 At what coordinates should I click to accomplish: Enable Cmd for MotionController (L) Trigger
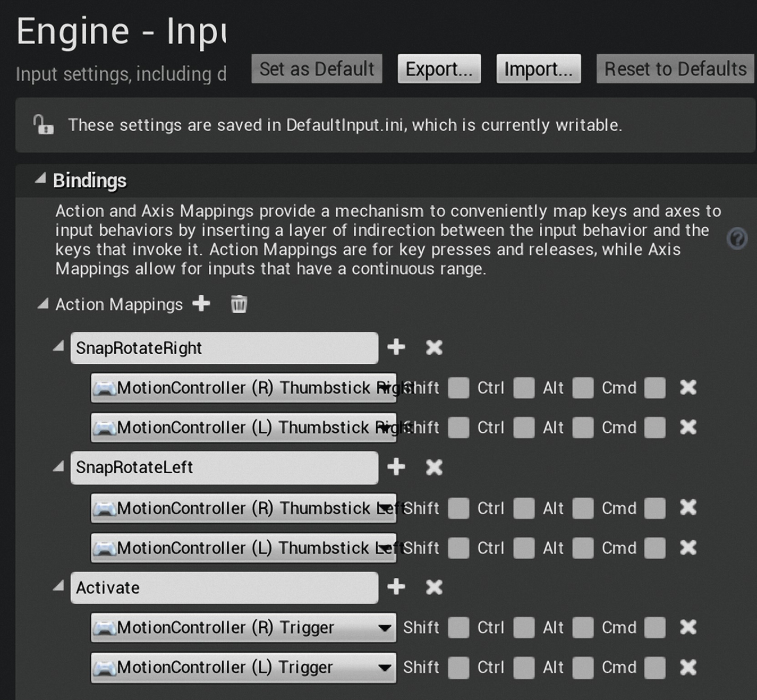[x=654, y=668]
